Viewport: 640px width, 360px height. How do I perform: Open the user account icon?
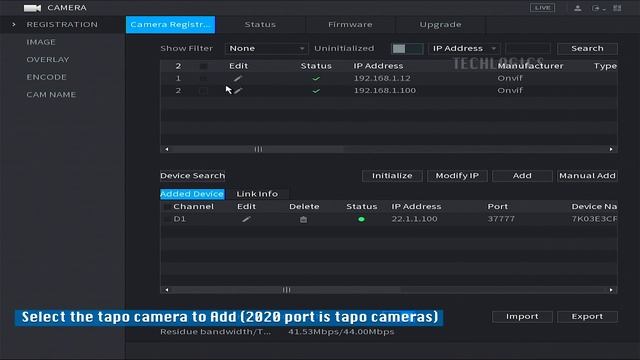point(578,8)
